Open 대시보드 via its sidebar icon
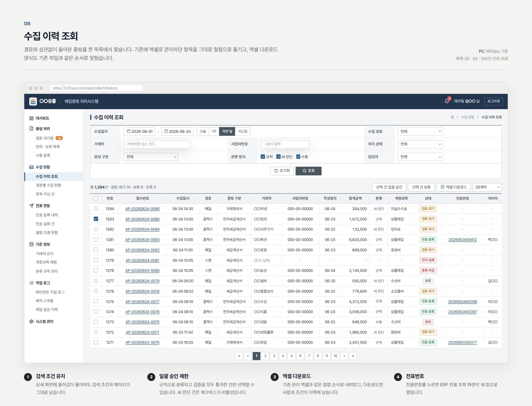This screenshot has height=406, width=532. tap(31, 118)
